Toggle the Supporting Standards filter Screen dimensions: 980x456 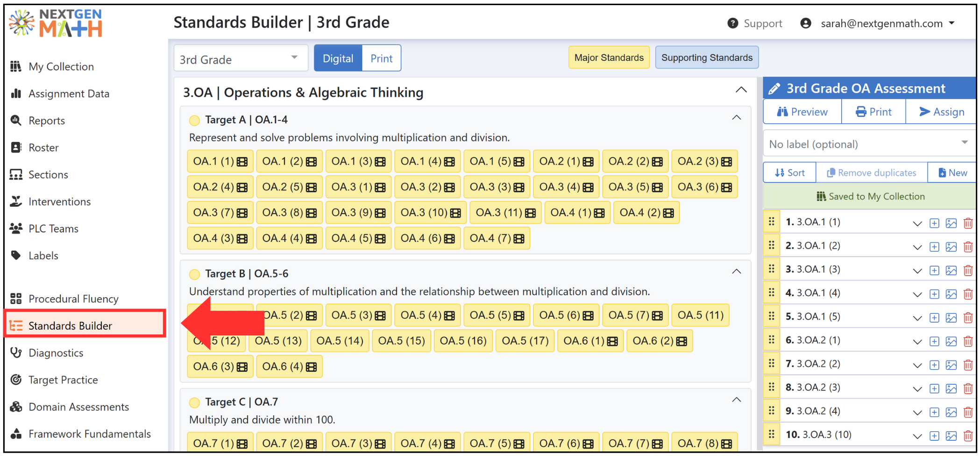pos(707,57)
